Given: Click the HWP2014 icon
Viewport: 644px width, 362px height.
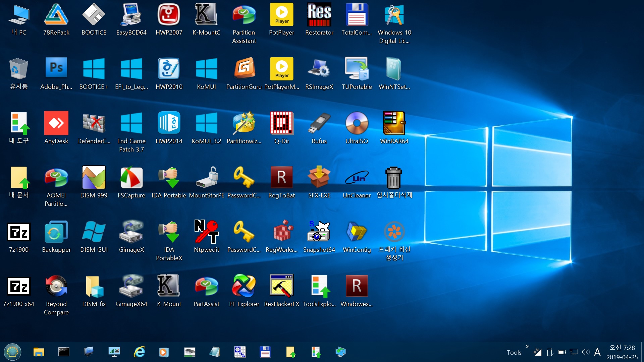Looking at the screenshot, I should pos(169,123).
